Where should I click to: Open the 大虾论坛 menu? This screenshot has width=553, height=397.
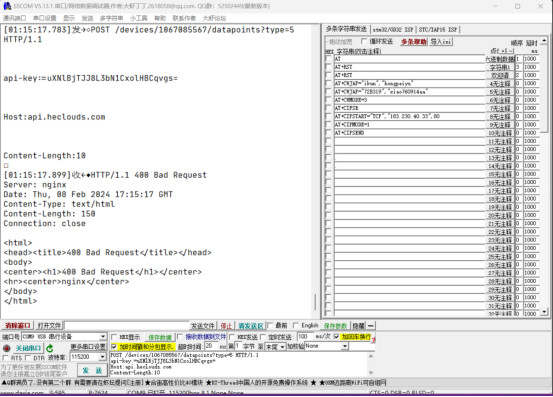pyautogui.click(x=214, y=18)
